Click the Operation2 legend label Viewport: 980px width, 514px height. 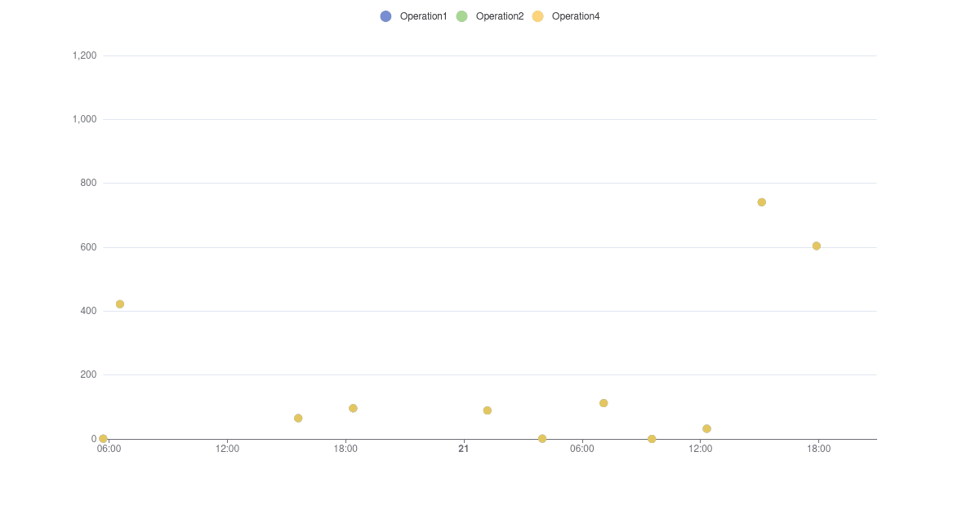[499, 16]
